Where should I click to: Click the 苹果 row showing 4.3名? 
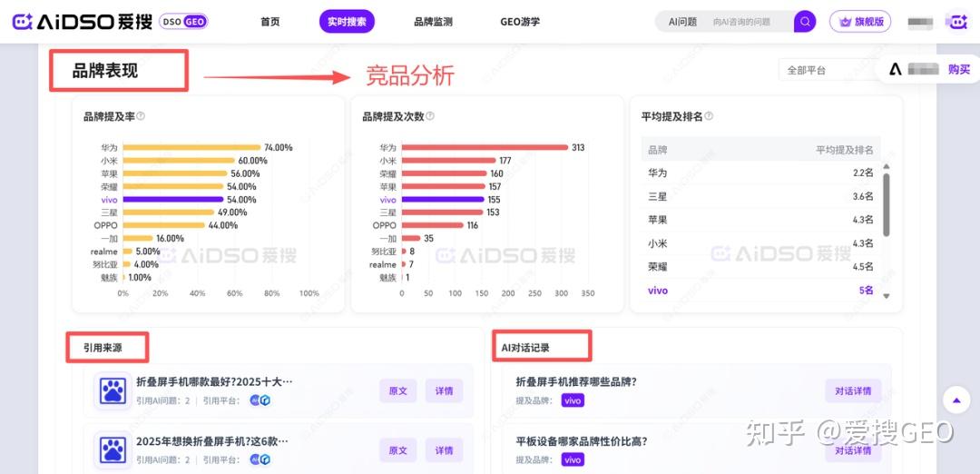[x=760, y=220]
